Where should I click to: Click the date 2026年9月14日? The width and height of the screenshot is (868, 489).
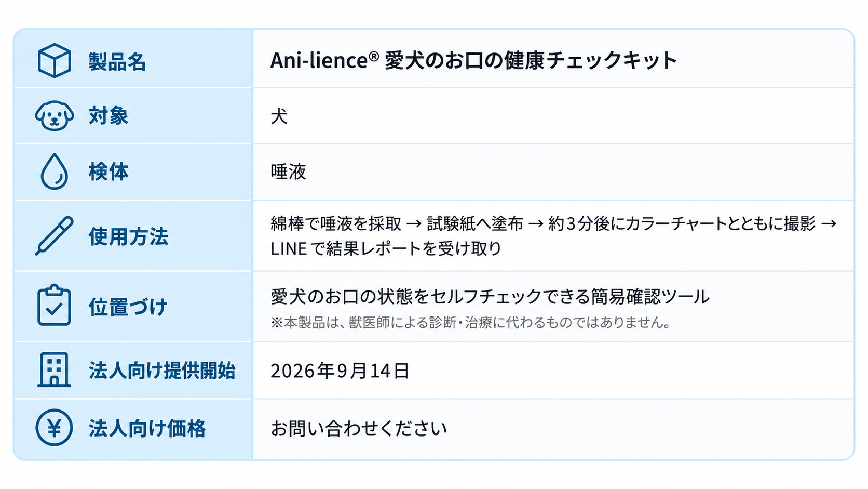click(x=340, y=371)
